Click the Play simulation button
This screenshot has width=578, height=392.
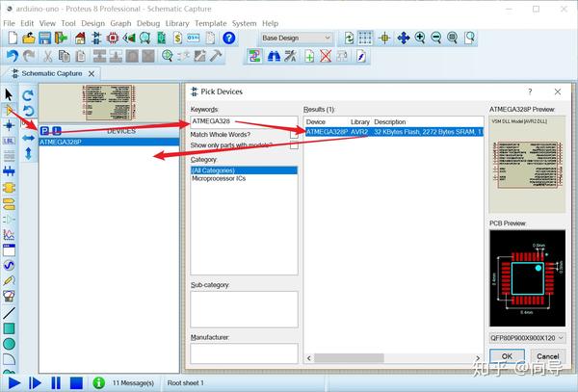pos(14,383)
